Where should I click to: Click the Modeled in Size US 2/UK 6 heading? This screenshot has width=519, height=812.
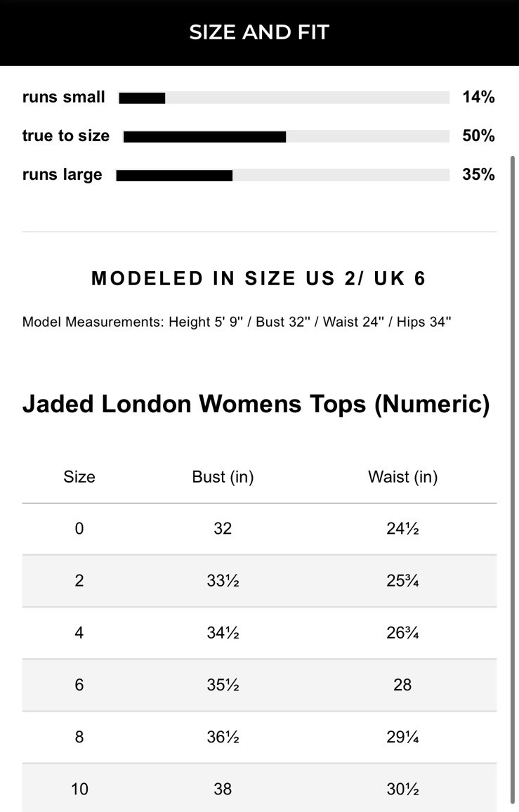pos(259,279)
